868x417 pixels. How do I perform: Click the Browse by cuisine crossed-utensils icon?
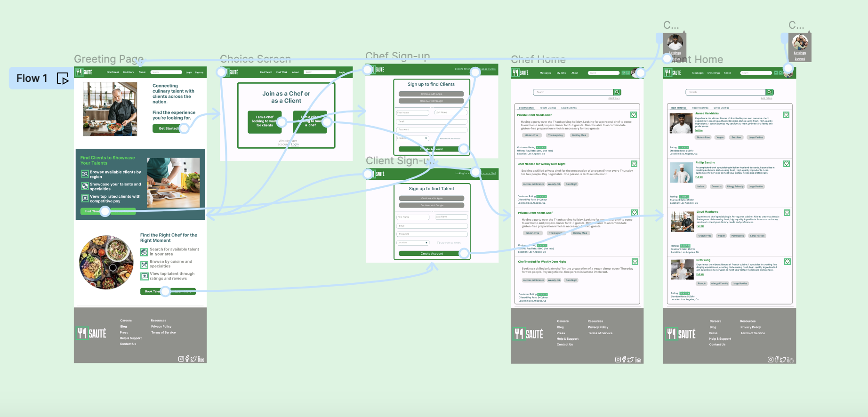click(x=145, y=265)
